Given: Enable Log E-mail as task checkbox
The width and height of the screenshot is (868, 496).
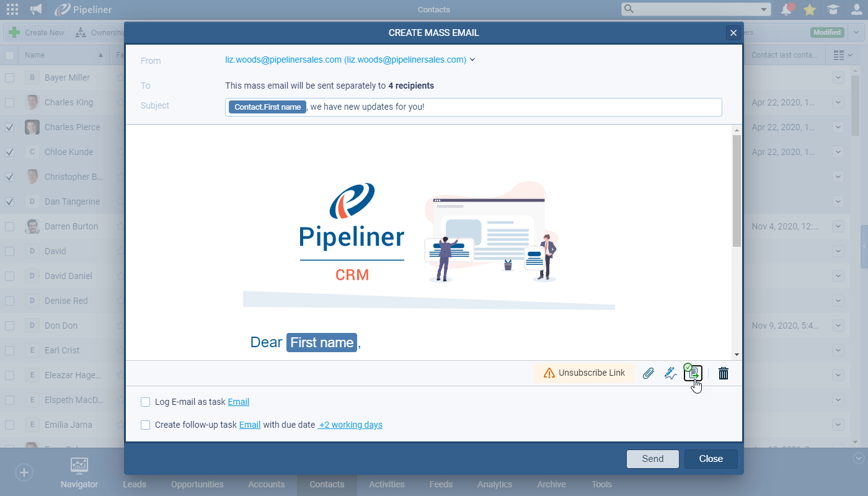Looking at the screenshot, I should tap(146, 402).
